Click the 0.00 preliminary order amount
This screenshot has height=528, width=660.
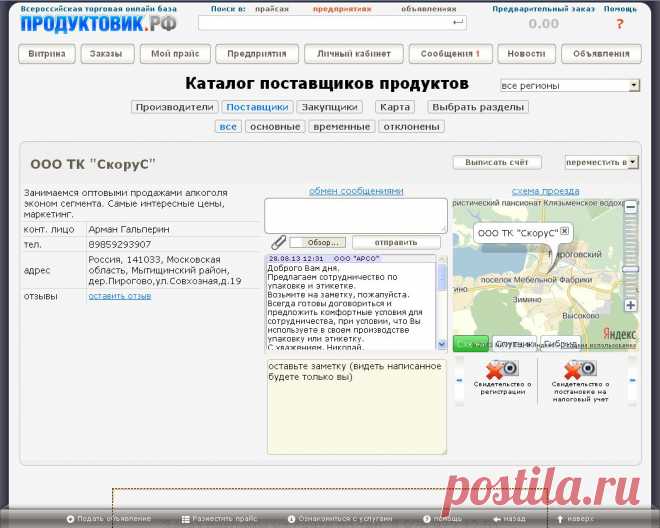543,24
